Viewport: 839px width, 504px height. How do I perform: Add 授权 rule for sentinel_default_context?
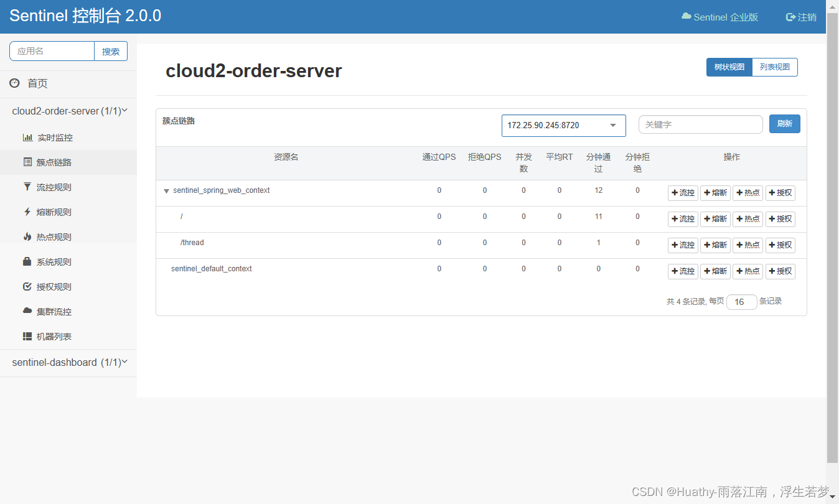tap(780, 271)
